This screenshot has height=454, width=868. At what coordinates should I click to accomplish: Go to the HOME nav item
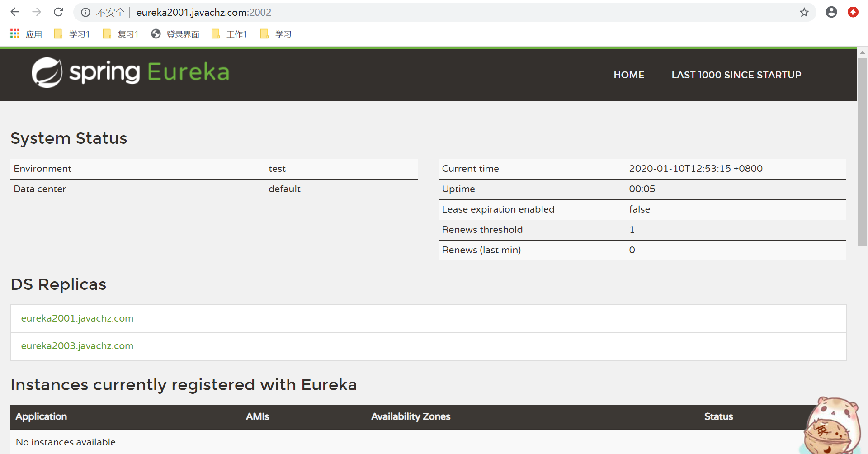[x=629, y=75]
